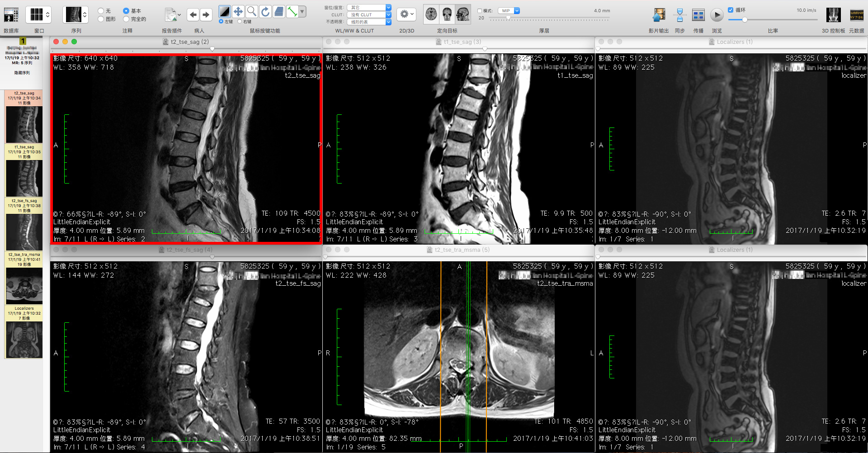Click the yellow minimize button of t2_tse_sag window
The width and height of the screenshot is (868, 453).
coord(65,42)
